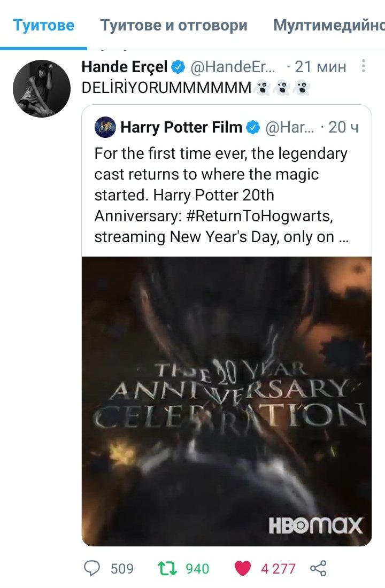This screenshot has width=385, height=588.
Task: Toggle the heart like icon
Action: tap(243, 568)
